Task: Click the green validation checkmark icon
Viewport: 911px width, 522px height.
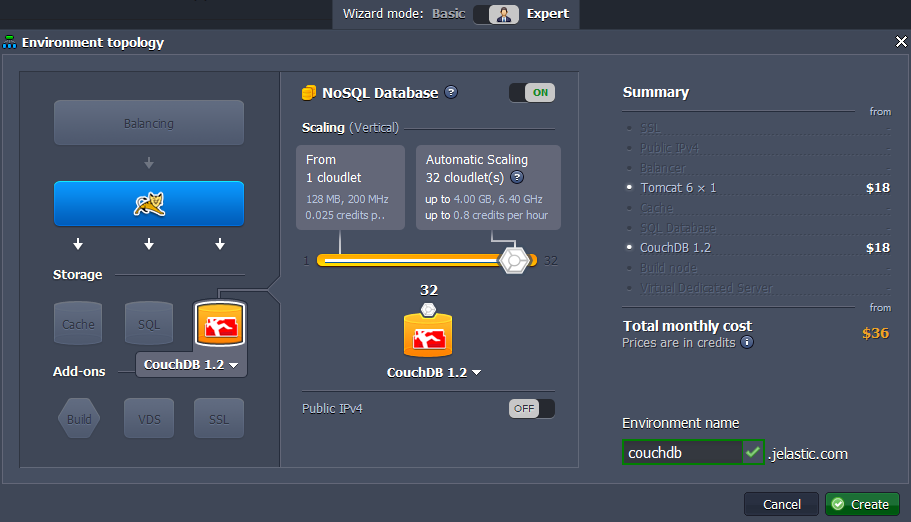Action: pyautogui.click(x=753, y=452)
